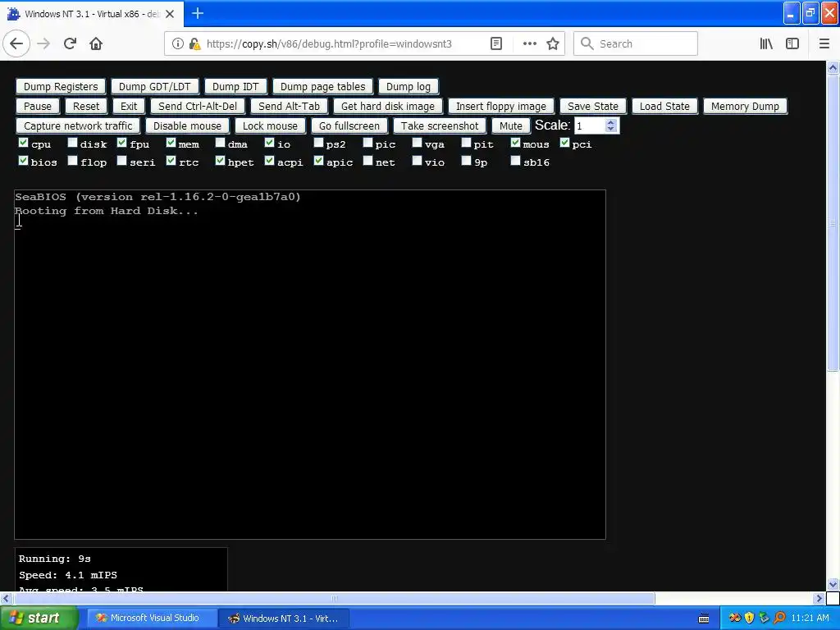This screenshot has height=630, width=840.
Task: Enable the disk log checkbox
Action: 72,143
